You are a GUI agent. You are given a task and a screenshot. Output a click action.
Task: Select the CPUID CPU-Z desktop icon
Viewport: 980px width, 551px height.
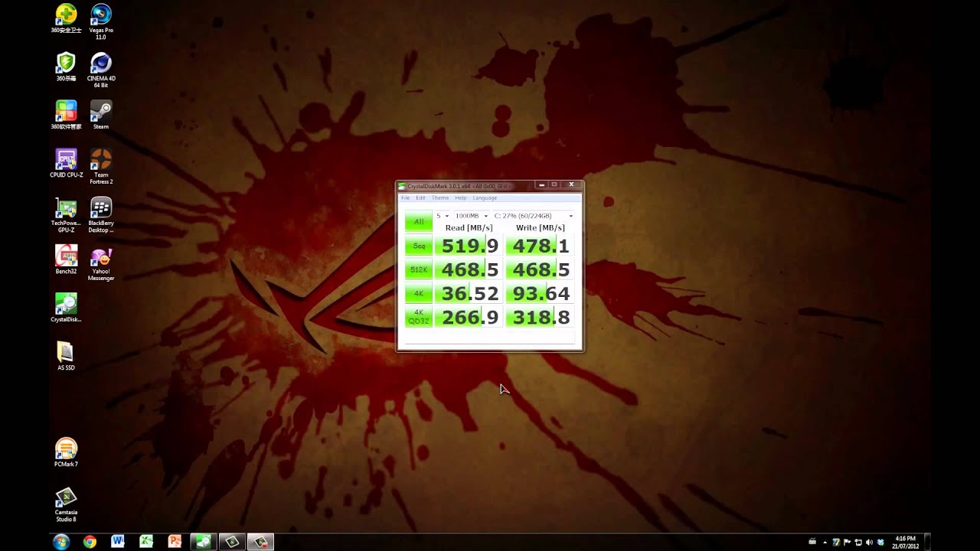(x=66, y=163)
